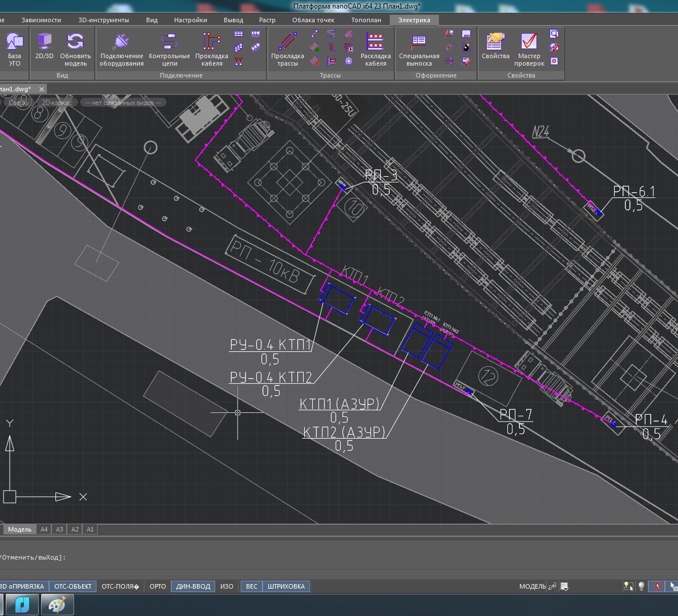Screen dimensions: 678x616
Task: Open the База УГО symbol library
Action: tap(14, 48)
